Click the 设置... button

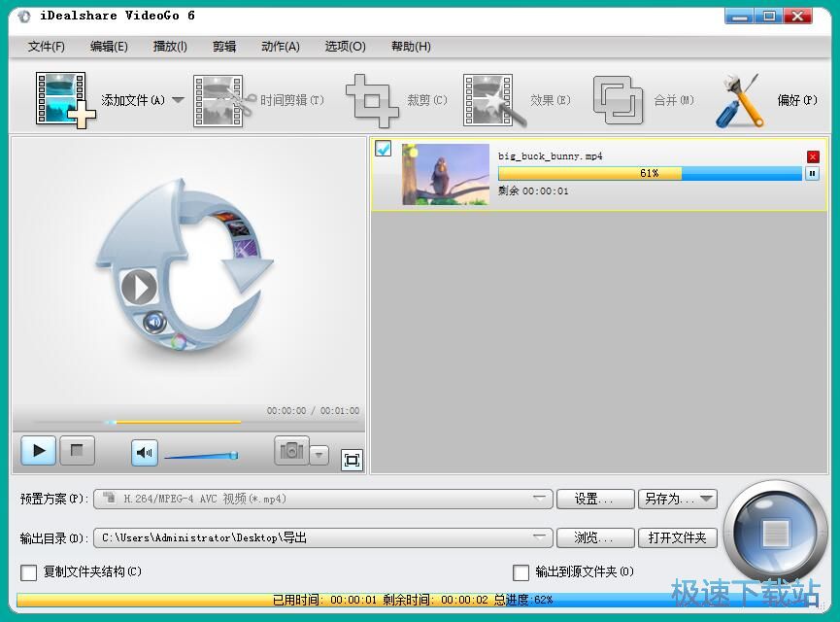click(595, 499)
